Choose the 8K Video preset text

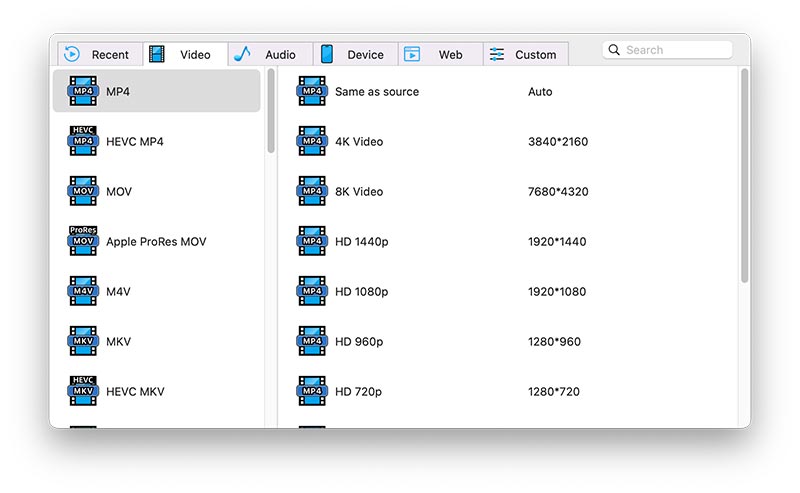coord(359,191)
